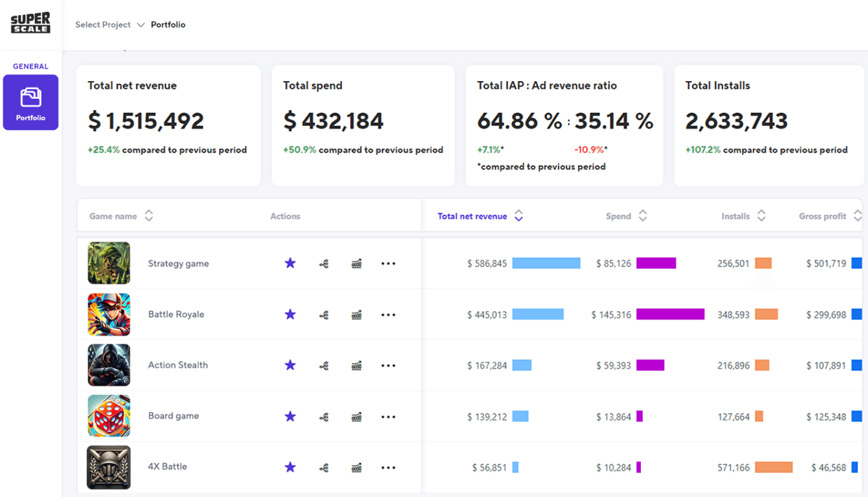Screen dimensions: 868x497
Task: Toggle favorite star for Board game
Action: (290, 416)
